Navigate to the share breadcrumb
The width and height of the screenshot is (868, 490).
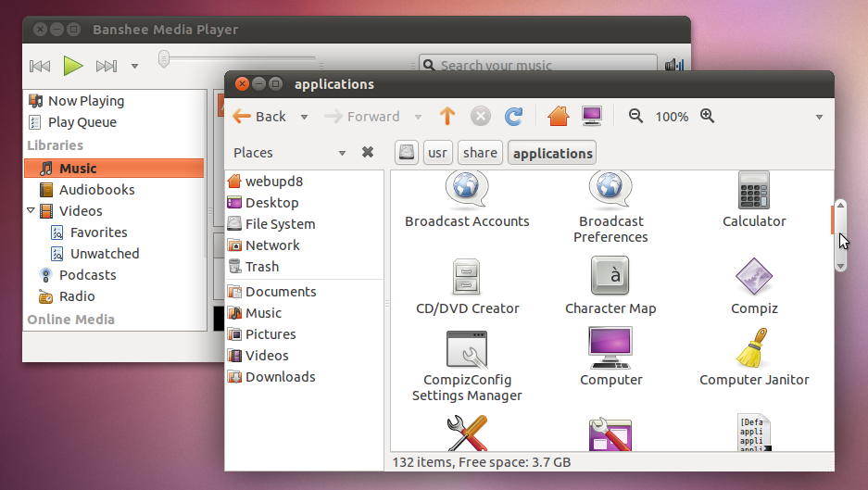[x=480, y=153]
